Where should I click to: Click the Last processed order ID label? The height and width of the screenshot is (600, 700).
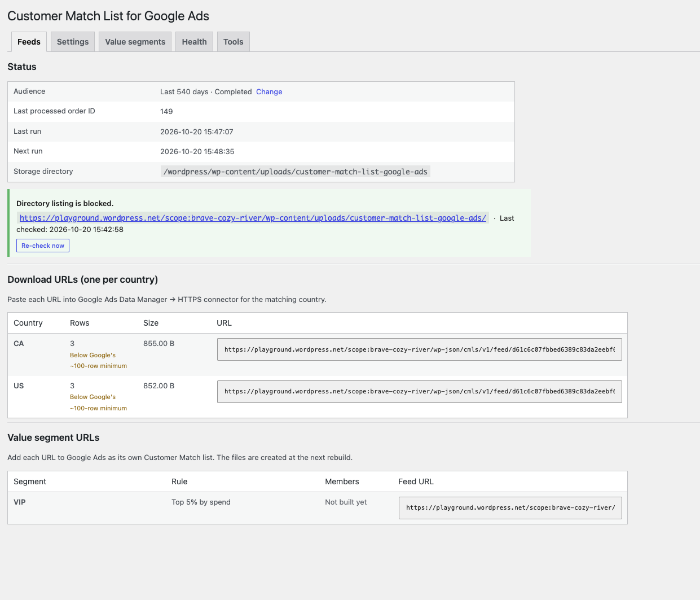click(x=54, y=111)
